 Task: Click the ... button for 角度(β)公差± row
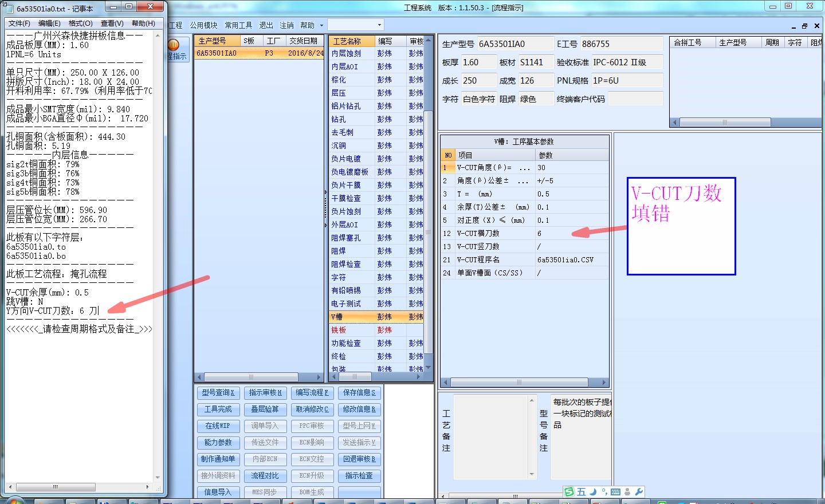click(522, 181)
